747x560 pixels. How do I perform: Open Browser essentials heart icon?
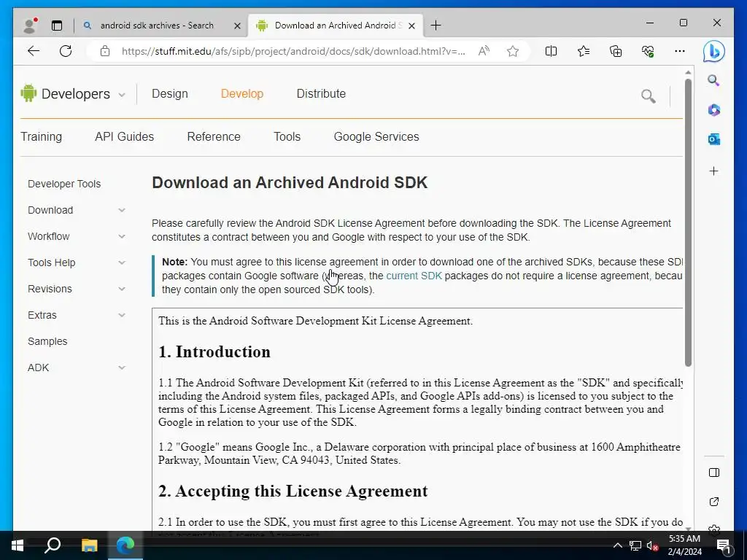pos(648,51)
